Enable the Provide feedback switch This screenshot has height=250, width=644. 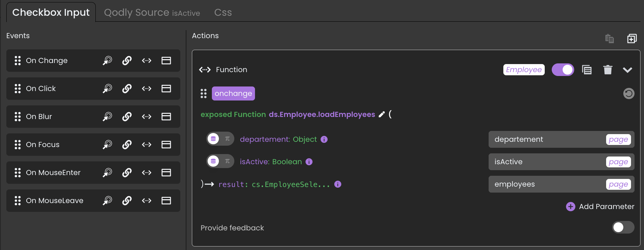[623, 228]
